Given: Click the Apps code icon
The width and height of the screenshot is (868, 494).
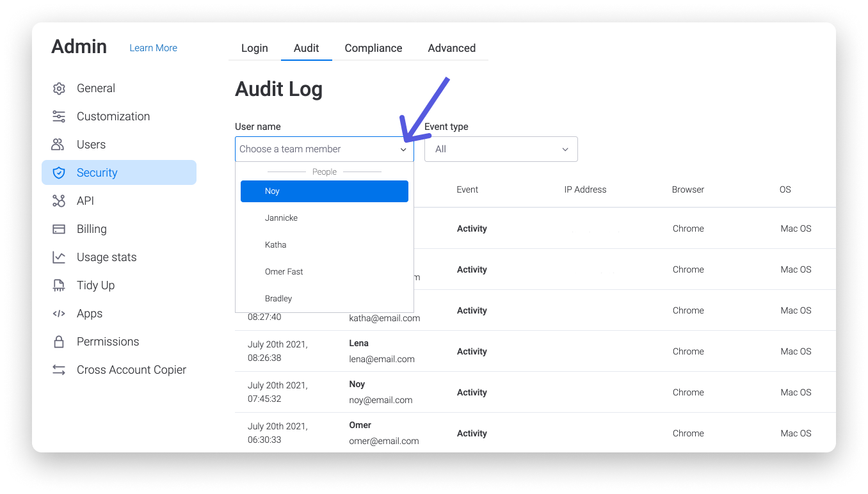Looking at the screenshot, I should point(59,314).
